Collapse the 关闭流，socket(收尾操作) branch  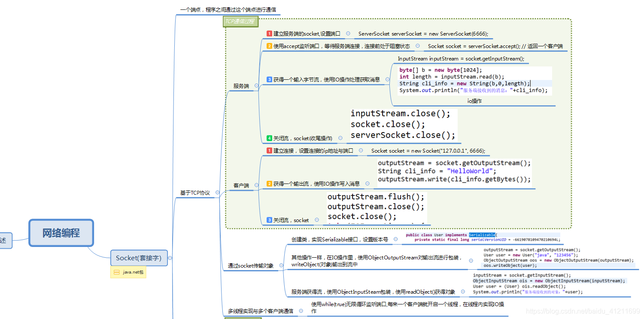click(x=340, y=138)
